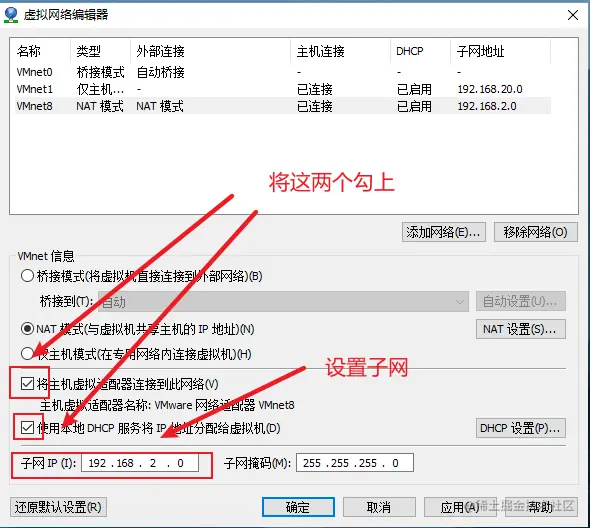The width and height of the screenshot is (590, 528).
Task: Click 自动设置(U)... button
Action: 521,301
